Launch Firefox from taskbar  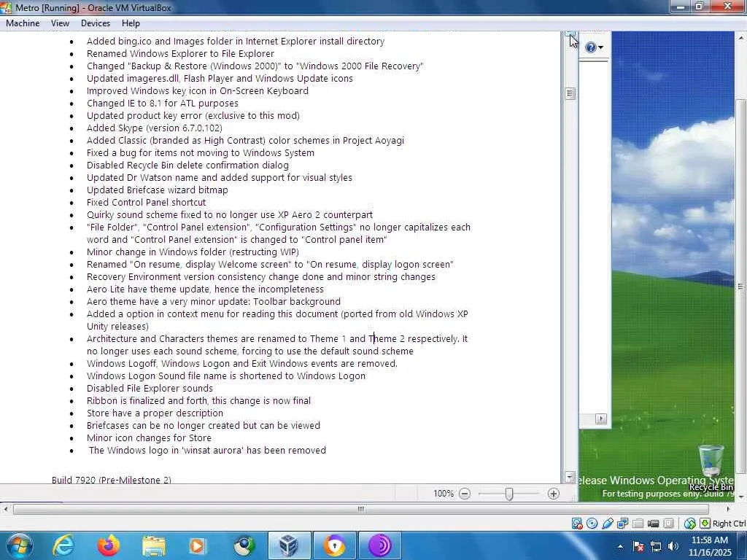(108, 545)
